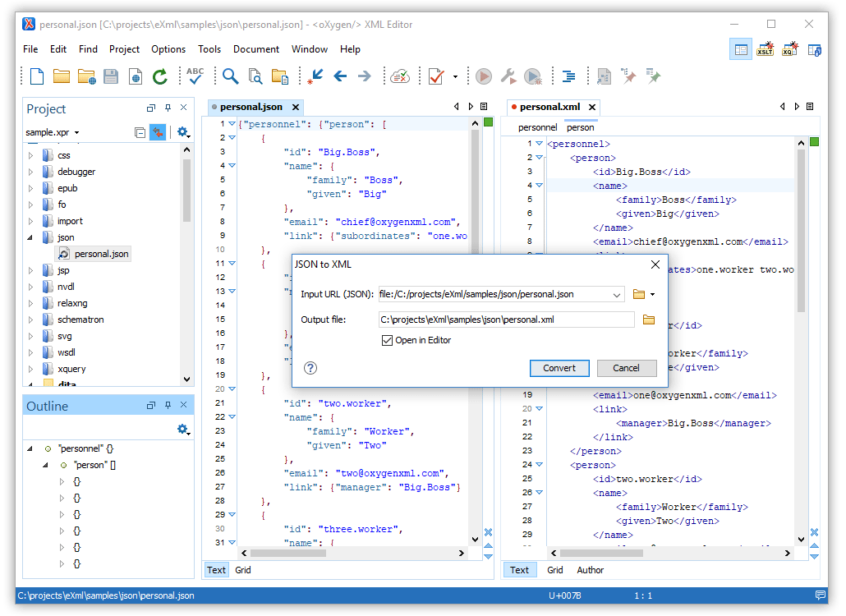Collapse all in the Project panel
This screenshot has width=846, height=616.
[140, 132]
